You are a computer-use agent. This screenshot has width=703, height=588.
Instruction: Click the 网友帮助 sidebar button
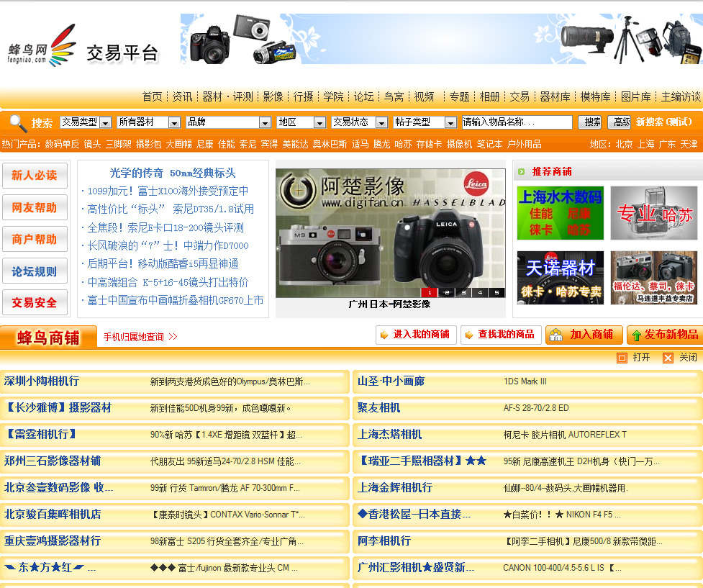[35, 207]
